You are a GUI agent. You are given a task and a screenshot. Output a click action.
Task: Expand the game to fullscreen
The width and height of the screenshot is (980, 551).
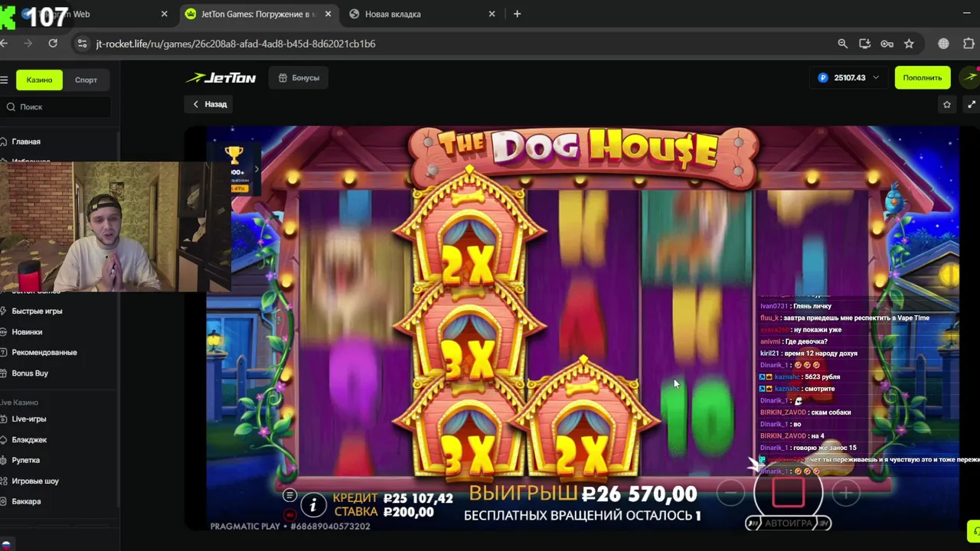(972, 104)
